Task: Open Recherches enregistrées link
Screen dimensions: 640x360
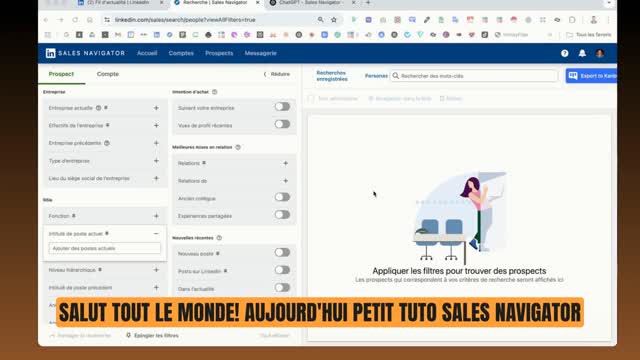Action: [x=332, y=76]
